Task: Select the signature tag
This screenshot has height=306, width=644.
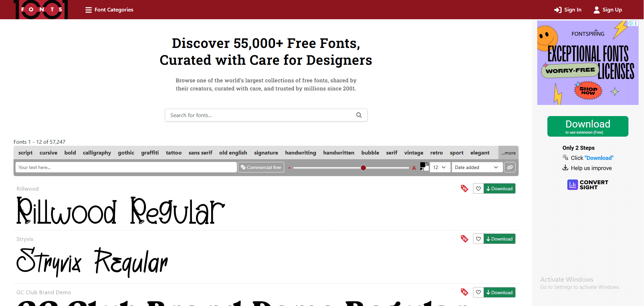Action: (266, 152)
